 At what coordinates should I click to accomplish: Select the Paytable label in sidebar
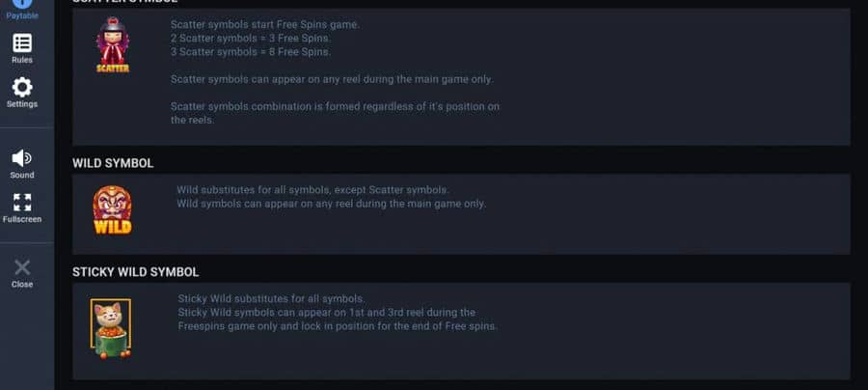click(22, 15)
